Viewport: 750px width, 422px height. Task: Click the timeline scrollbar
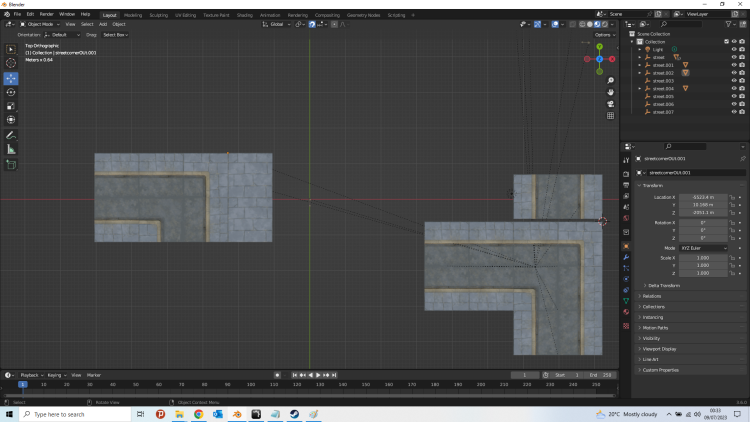pyautogui.click(x=309, y=396)
